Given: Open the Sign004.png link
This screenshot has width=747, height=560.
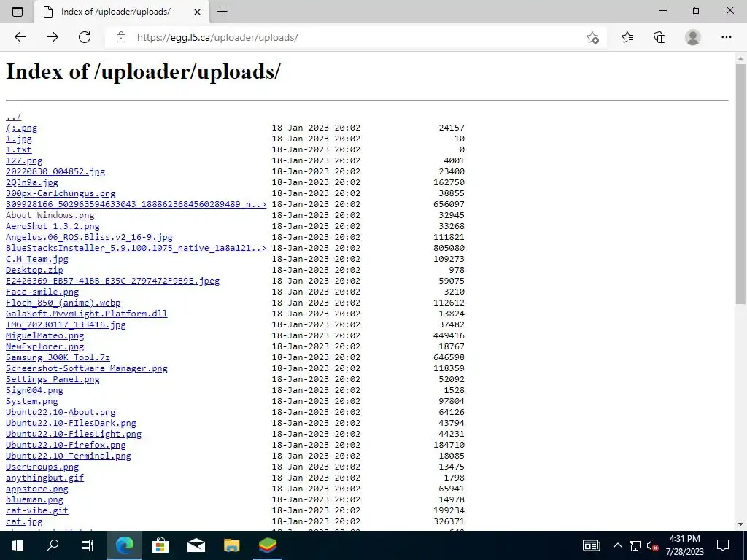Looking at the screenshot, I should [x=34, y=391].
